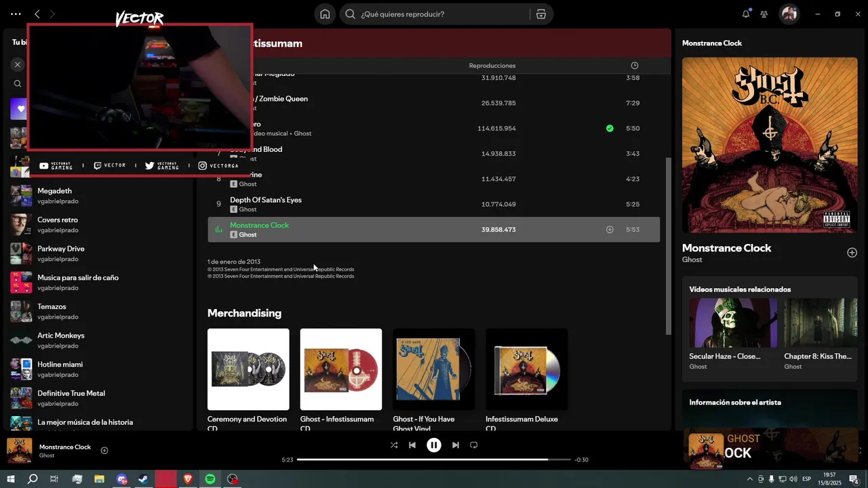
Task: Open Spotify icon in taskbar
Action: point(210,479)
